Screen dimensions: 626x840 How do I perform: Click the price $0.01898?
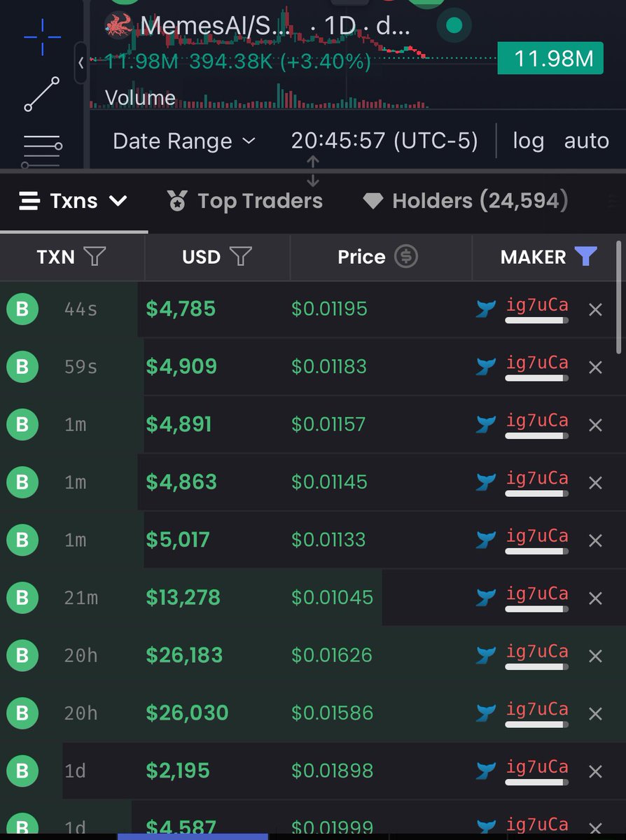[x=332, y=771]
